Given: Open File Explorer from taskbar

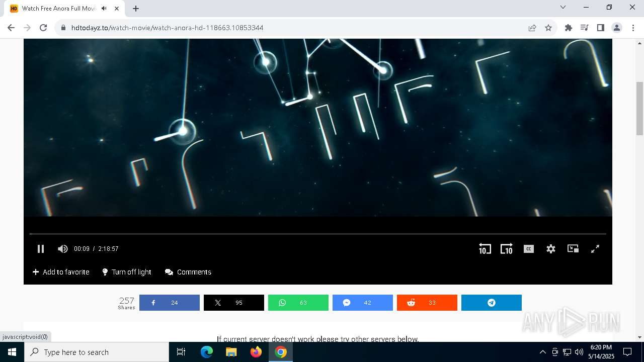Looking at the screenshot, I should [231, 352].
